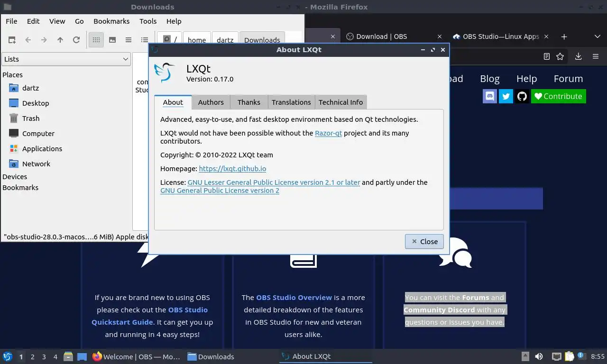Select the About tab
This screenshot has width=607, height=364.
pos(173,102)
